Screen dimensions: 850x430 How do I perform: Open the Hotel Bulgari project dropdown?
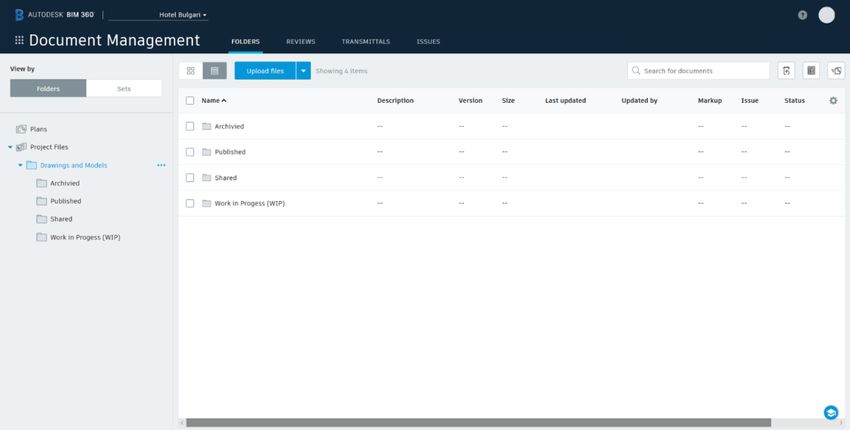click(183, 15)
